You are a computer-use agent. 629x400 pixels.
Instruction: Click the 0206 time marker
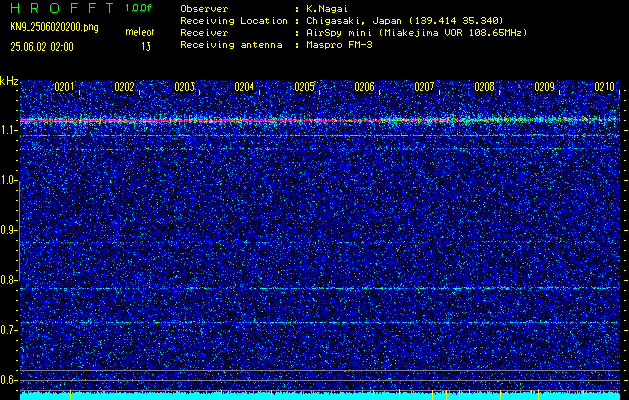coord(365,87)
